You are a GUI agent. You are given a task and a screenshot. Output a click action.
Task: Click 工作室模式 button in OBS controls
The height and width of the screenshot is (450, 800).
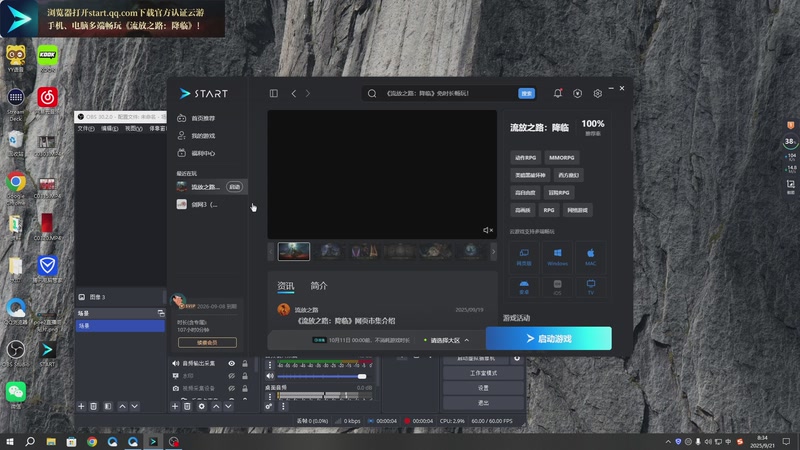click(x=483, y=373)
